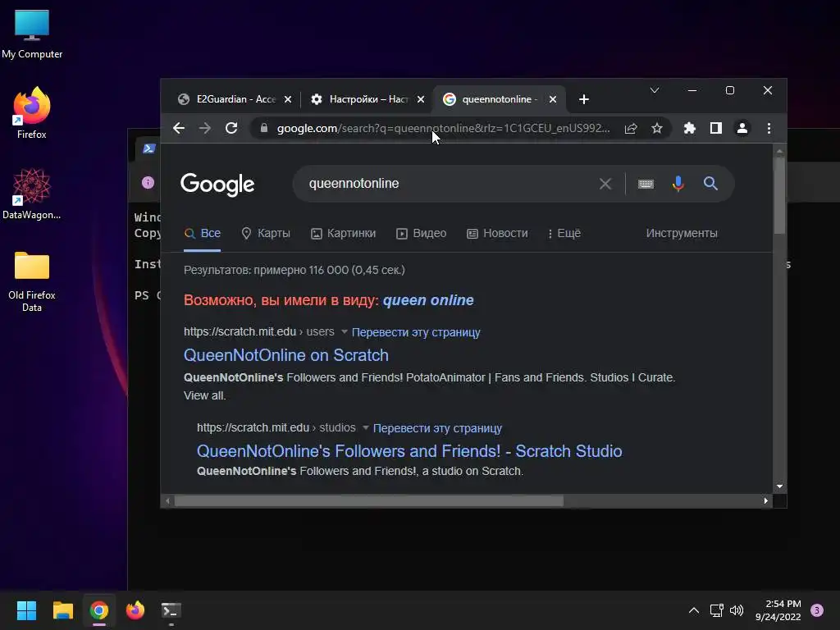Open the Chrome extensions puzzle icon
The height and width of the screenshot is (630, 840).
coord(689,128)
